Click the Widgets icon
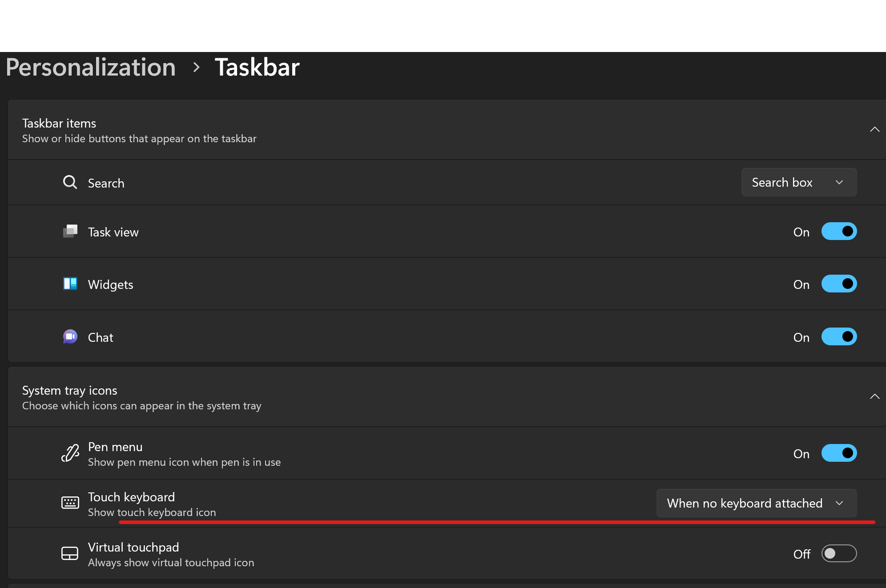This screenshot has height=588, width=886. [x=70, y=284]
